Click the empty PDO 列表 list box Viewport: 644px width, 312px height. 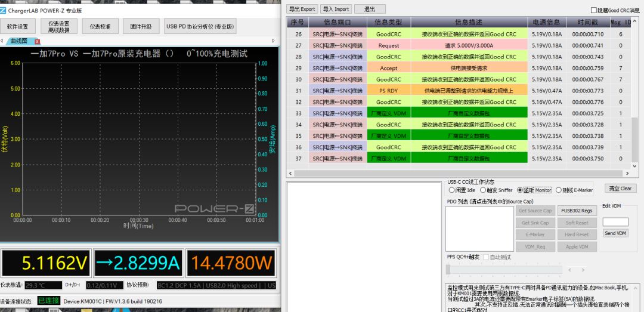[479, 229]
